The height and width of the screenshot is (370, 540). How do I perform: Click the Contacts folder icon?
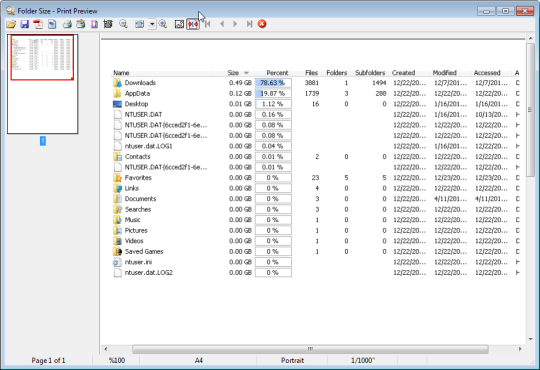[x=117, y=157]
